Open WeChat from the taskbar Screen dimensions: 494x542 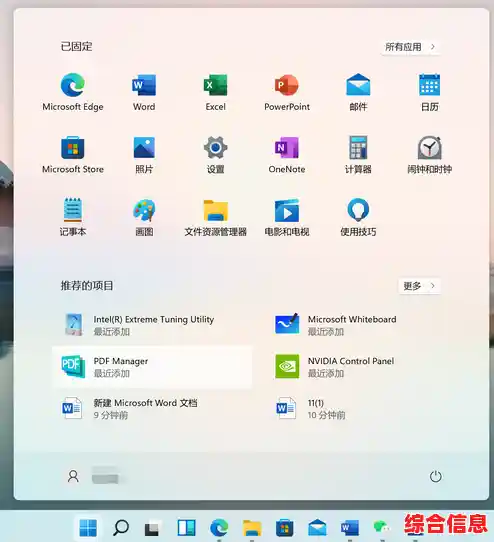381,528
